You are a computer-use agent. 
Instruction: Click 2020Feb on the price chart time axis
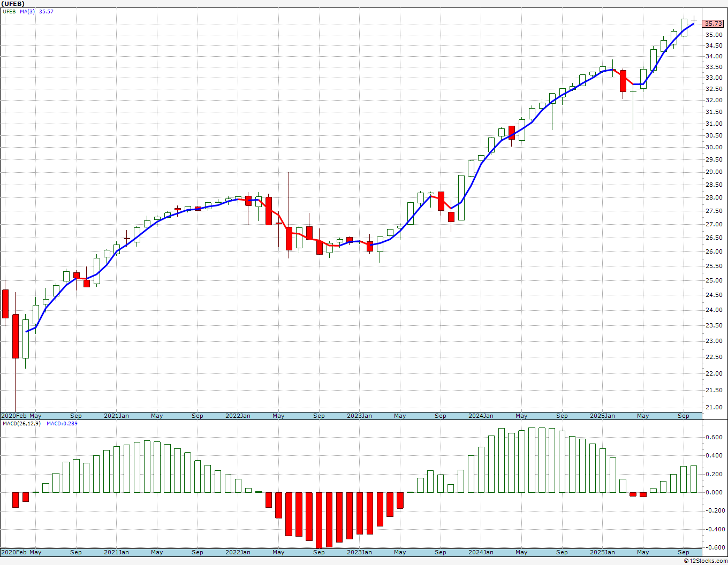coord(14,416)
